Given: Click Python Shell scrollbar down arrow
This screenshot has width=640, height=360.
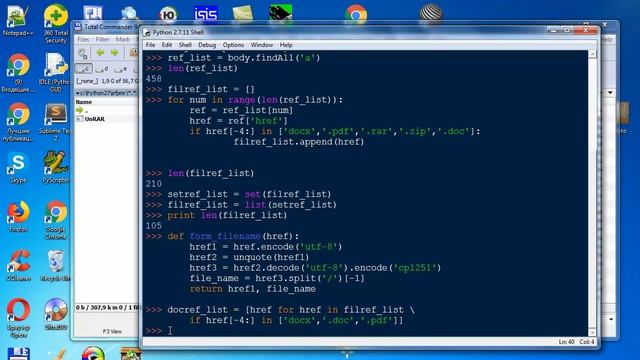Looking at the screenshot, I should click(x=592, y=332).
